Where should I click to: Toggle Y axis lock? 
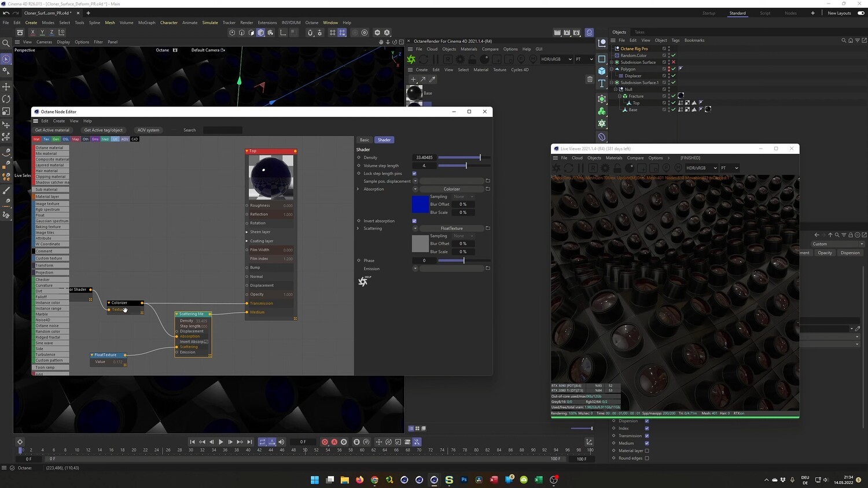pyautogui.click(x=42, y=32)
